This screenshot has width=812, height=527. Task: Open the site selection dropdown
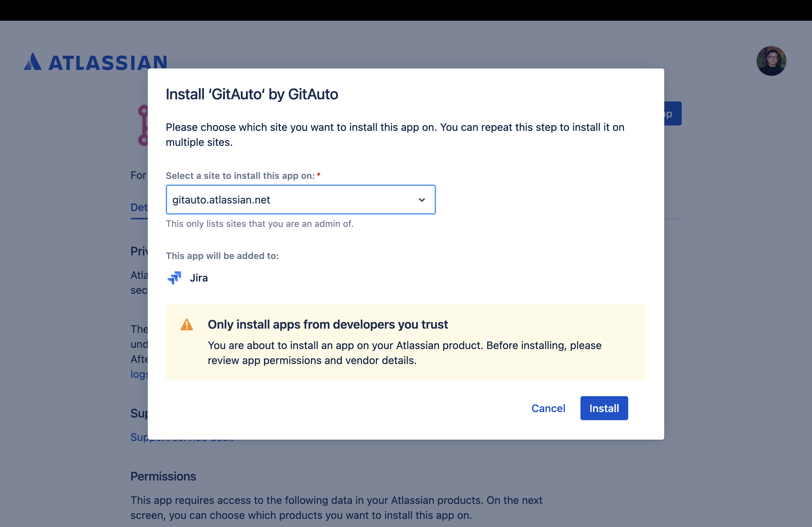(x=301, y=200)
